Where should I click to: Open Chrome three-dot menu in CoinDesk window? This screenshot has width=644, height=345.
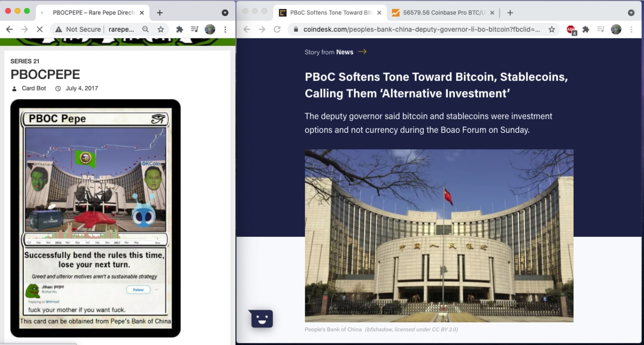pyautogui.click(x=631, y=29)
